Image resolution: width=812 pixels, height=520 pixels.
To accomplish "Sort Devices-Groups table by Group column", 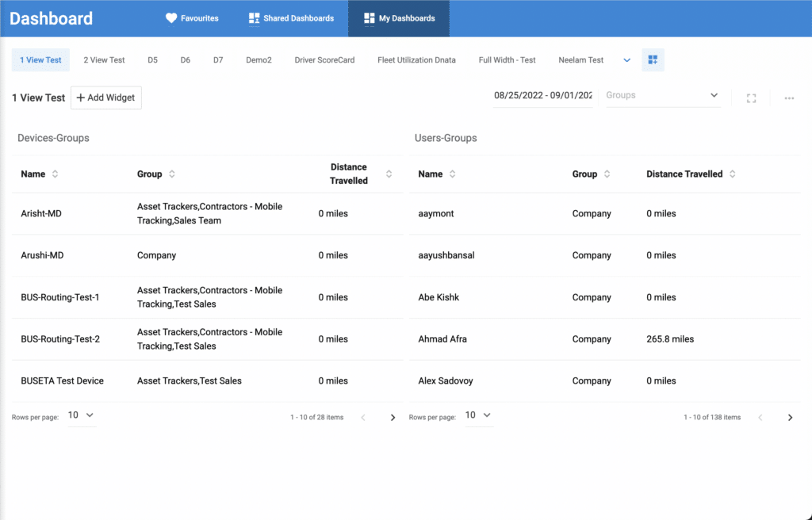I will 172,174.
